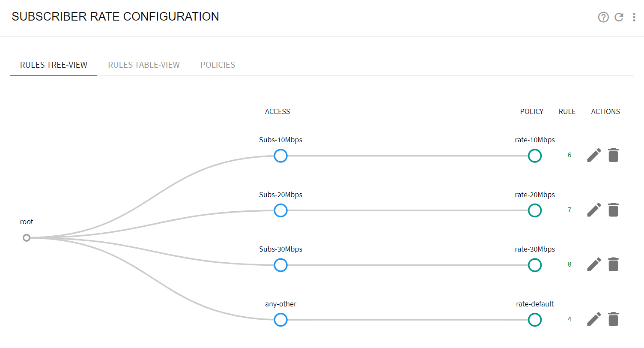644x348 pixels.
Task: Edit rule 7 using the pencil icon
Action: pyautogui.click(x=594, y=210)
